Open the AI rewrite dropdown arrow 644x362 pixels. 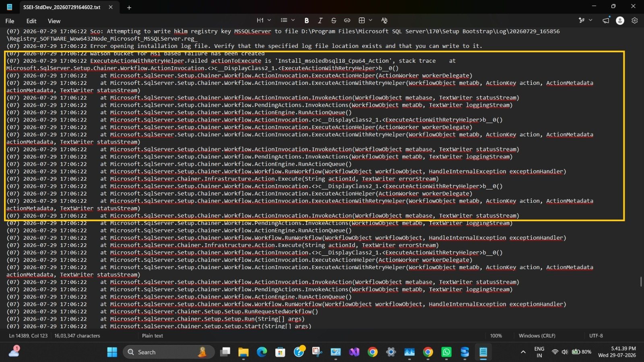(x=590, y=21)
